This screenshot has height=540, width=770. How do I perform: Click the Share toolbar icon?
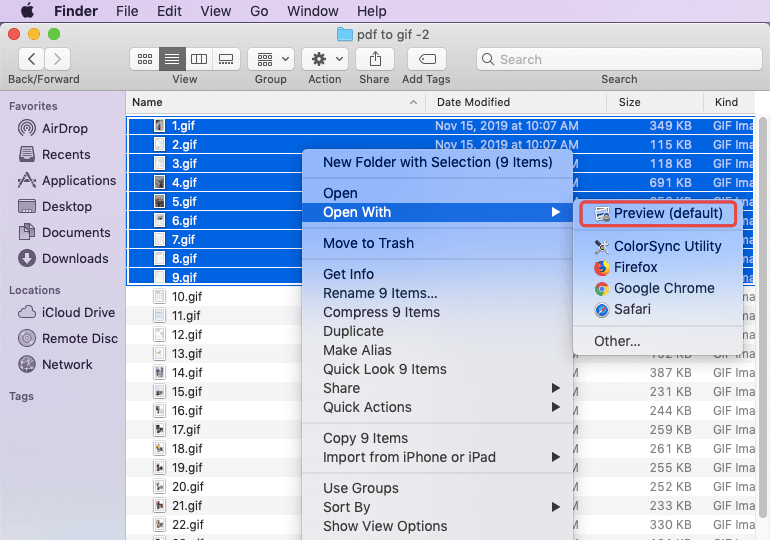click(375, 59)
